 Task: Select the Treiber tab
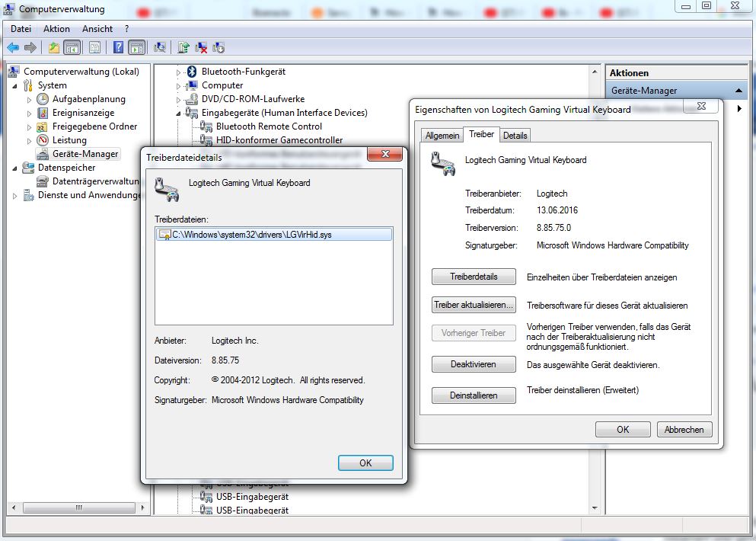click(481, 134)
